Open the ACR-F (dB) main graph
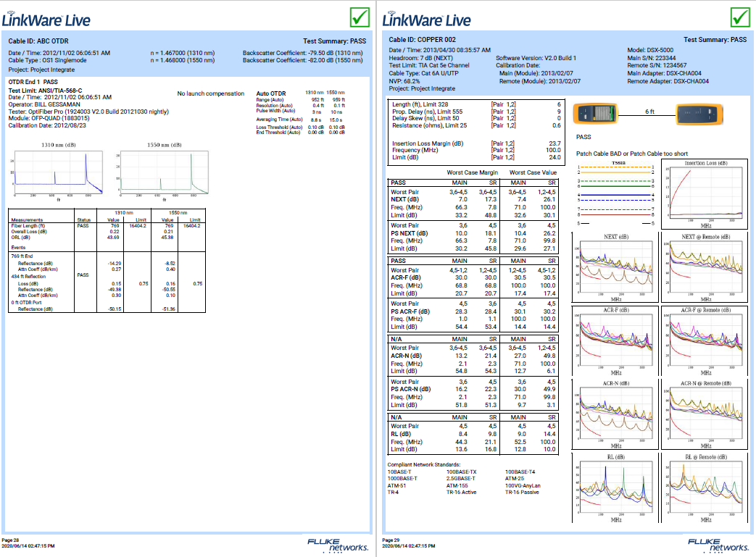The width and height of the screenshot is (756, 557). (615, 341)
